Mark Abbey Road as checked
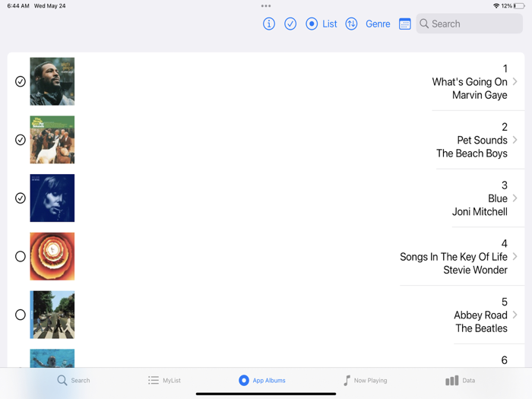Viewport: 532px width, 399px height. tap(21, 315)
